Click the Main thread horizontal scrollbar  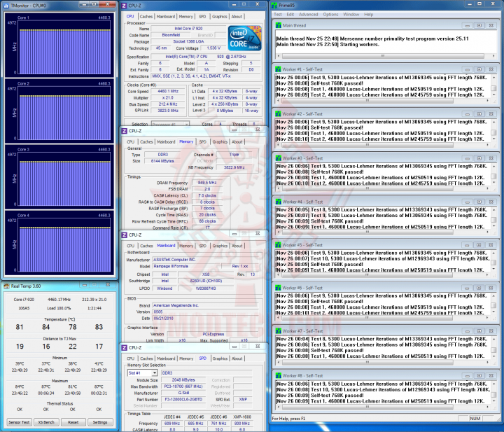pos(384,56)
